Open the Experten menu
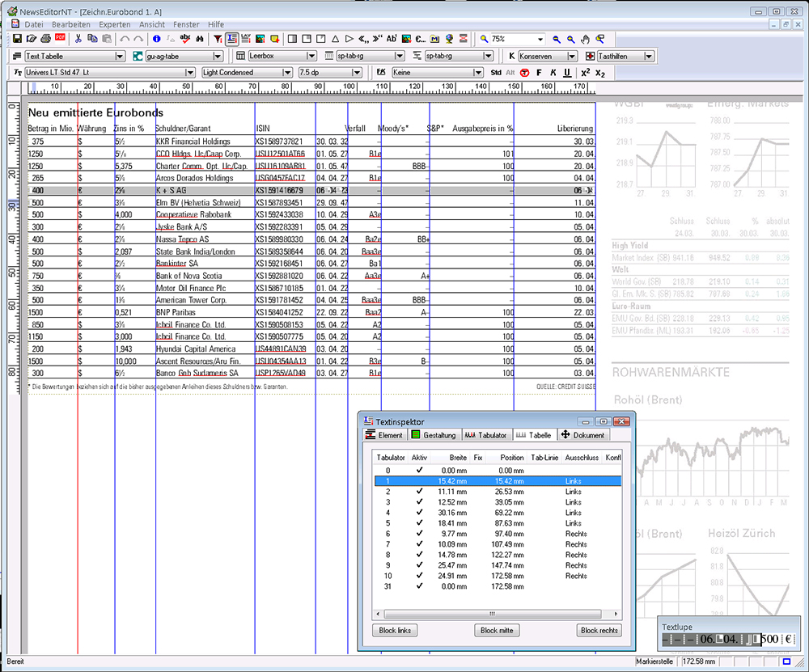Image resolution: width=809 pixels, height=672 pixels. [115, 24]
